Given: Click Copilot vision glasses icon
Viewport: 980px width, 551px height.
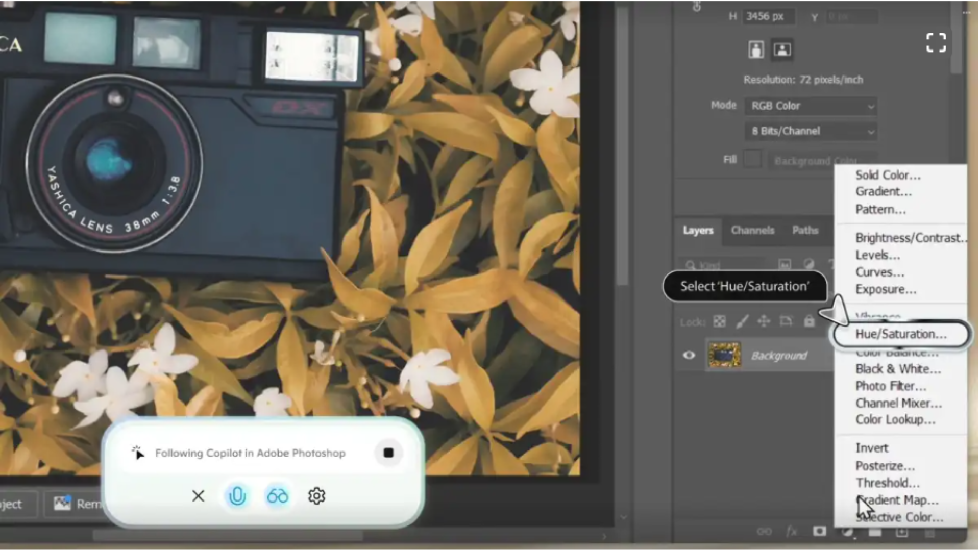Looking at the screenshot, I should 277,496.
